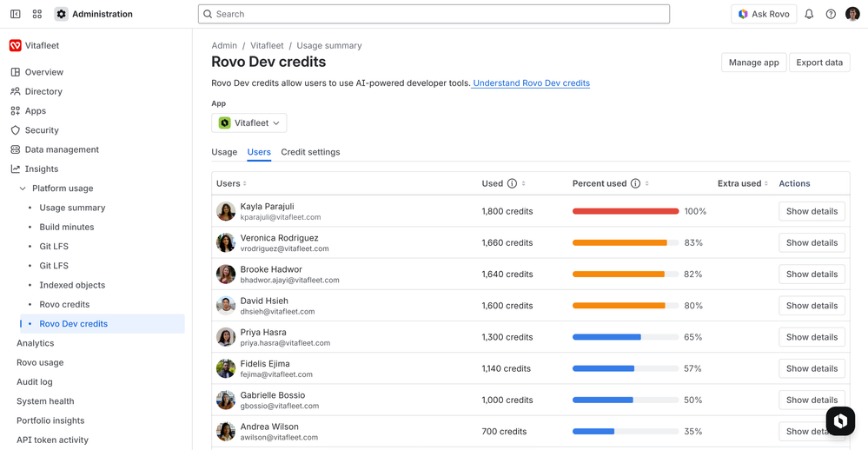Select Rovo Dev credits in the sidebar
The width and height of the screenshot is (868, 450).
point(103,324)
